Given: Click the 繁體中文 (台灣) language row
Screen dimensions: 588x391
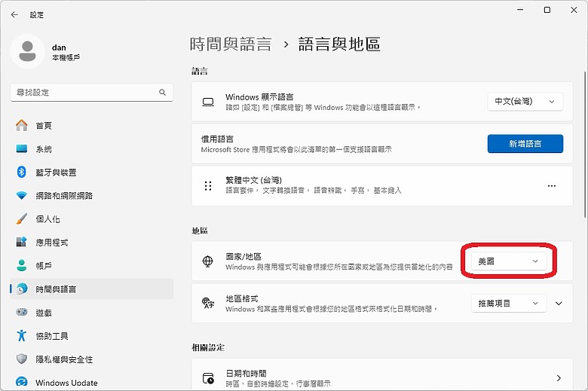Looking at the screenshot, I should tap(382, 186).
